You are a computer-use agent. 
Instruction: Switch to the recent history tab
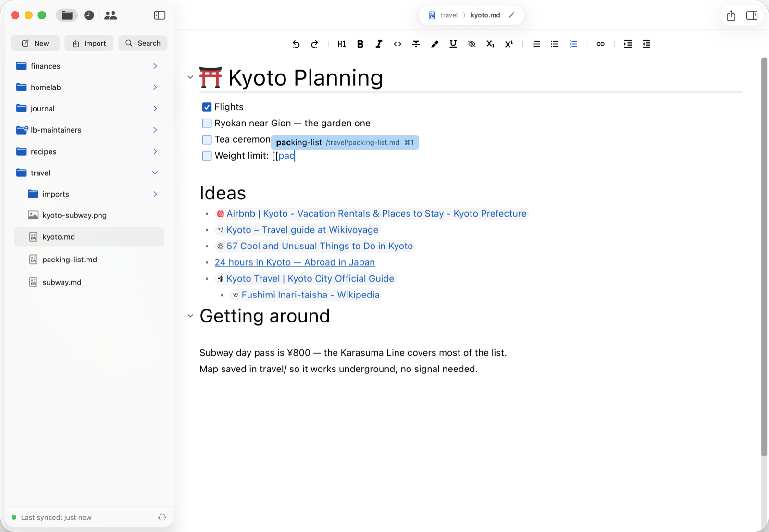[89, 15]
